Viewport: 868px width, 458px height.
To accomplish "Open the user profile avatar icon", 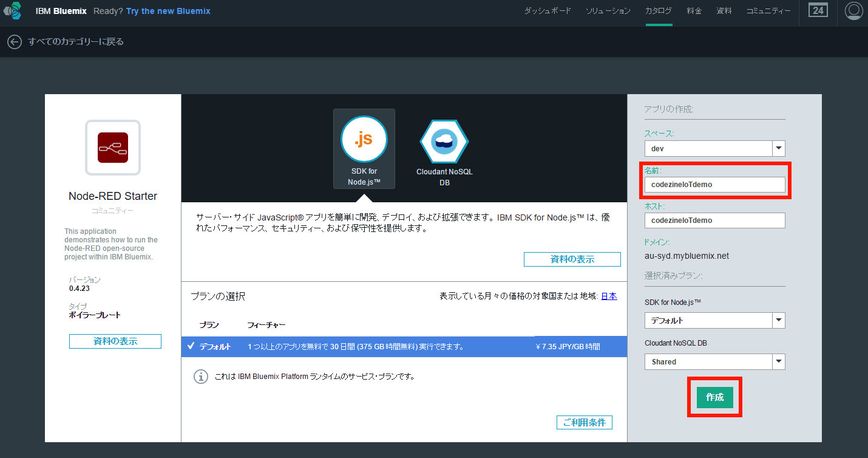I will [853, 11].
